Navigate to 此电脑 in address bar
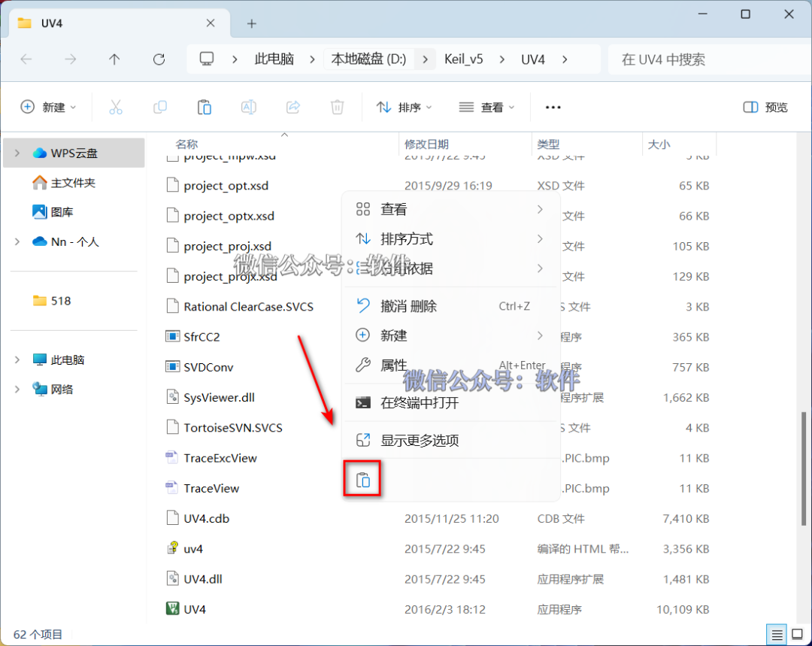The width and height of the screenshot is (812, 646). coord(274,59)
